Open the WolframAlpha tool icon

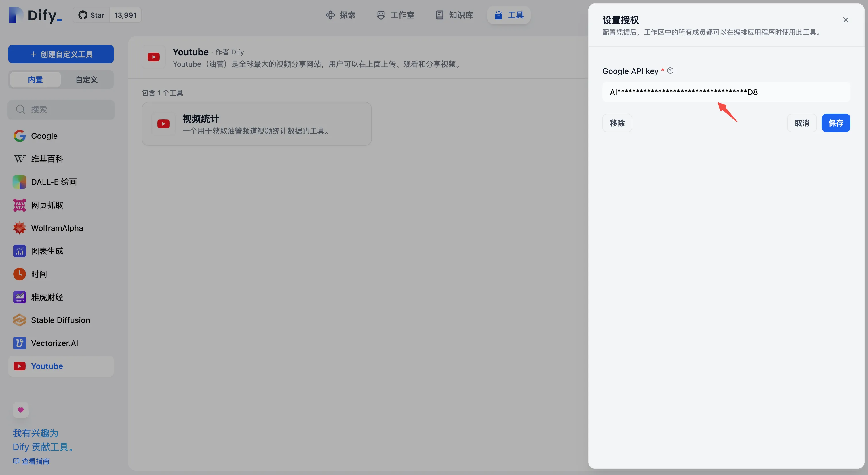click(x=19, y=228)
